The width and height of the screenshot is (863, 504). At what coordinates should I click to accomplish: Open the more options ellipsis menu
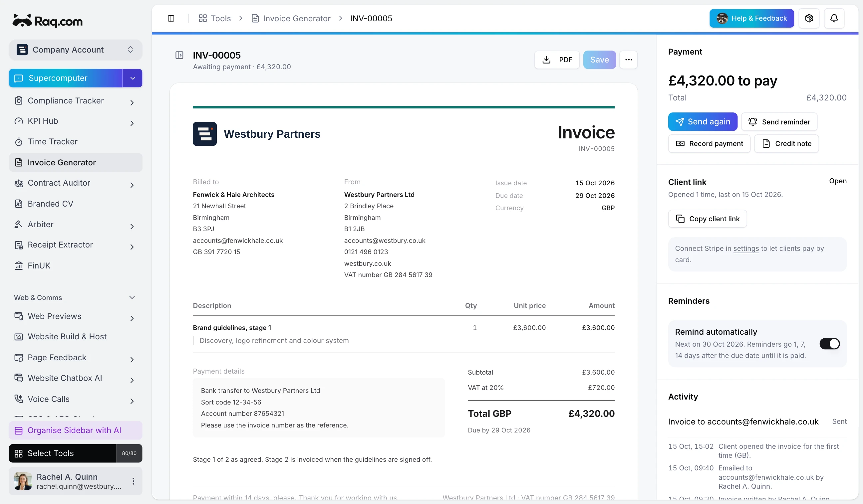point(628,60)
